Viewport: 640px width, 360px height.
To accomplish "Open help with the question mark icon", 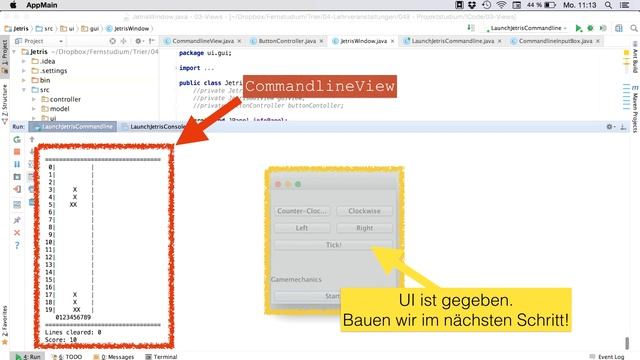I will pos(17,245).
